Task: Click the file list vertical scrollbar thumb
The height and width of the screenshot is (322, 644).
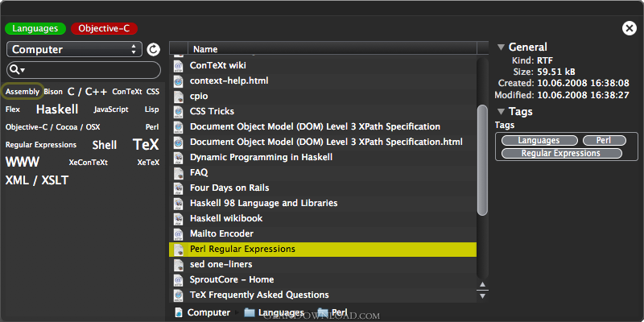Action: (x=482, y=159)
